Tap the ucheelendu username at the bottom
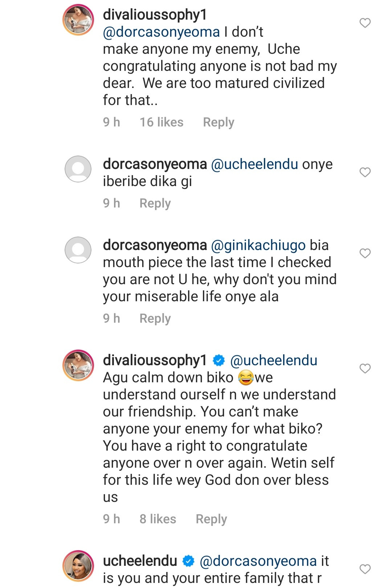 tap(140, 561)
